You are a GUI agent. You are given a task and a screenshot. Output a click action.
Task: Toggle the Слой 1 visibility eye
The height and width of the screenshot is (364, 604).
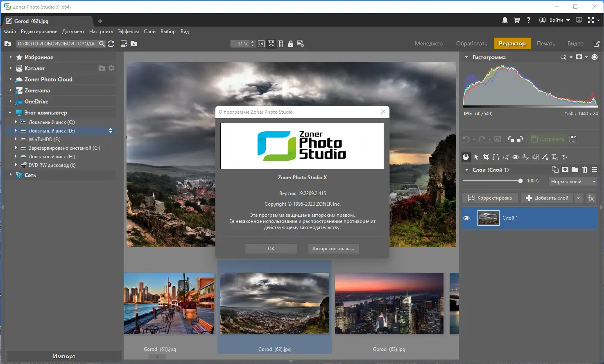466,218
